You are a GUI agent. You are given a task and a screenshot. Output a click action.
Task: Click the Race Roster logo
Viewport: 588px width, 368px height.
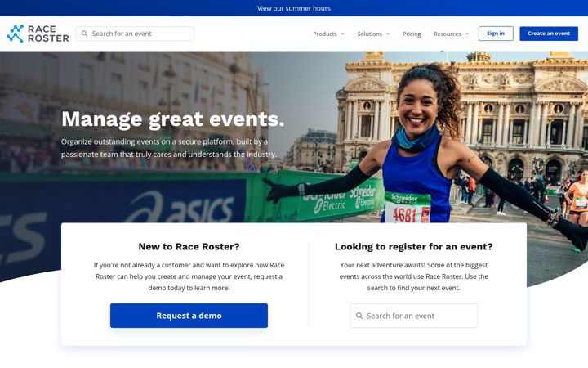[x=38, y=34]
